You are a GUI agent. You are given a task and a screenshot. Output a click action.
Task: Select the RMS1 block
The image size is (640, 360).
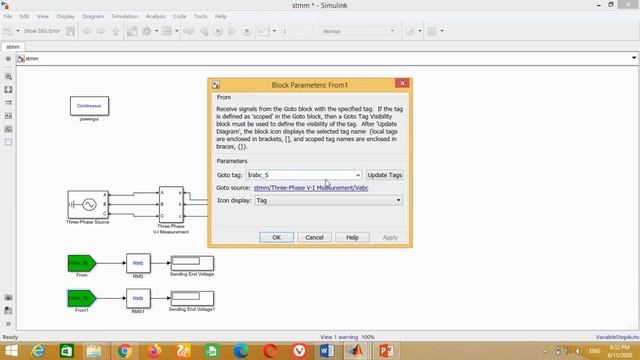tap(138, 298)
